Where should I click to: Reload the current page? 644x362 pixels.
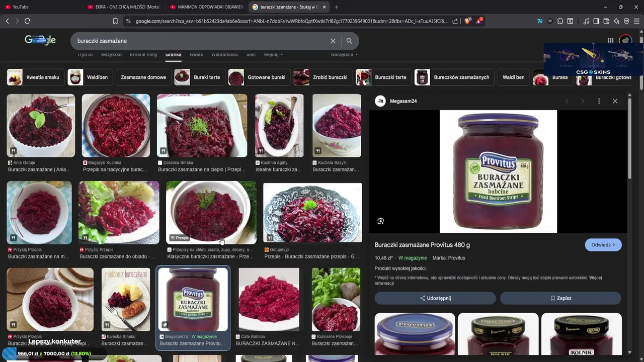point(27,21)
